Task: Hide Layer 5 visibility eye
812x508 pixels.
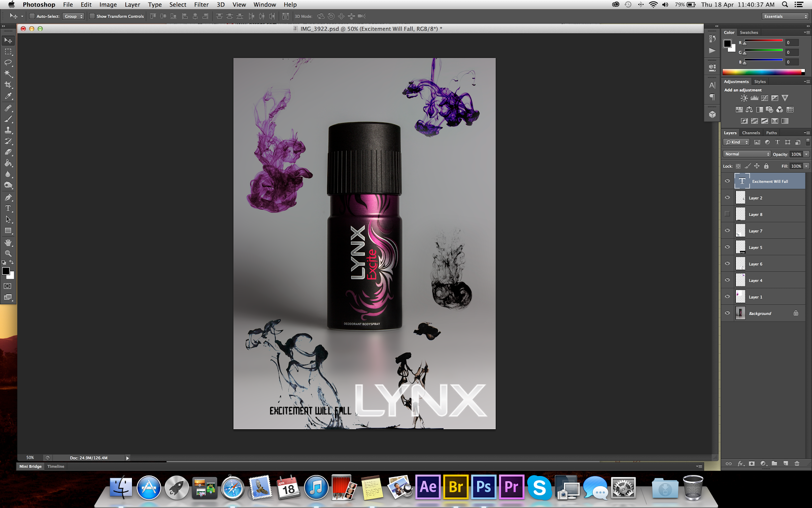Action: [x=727, y=247]
